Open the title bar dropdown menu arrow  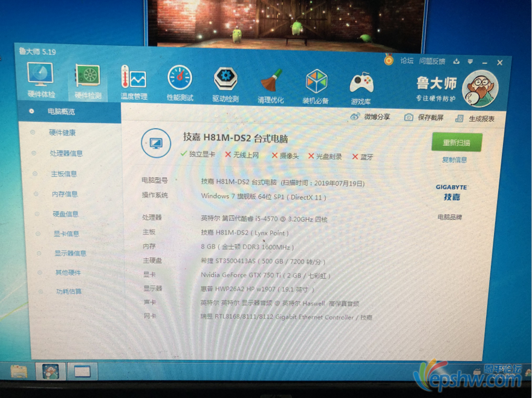(x=470, y=62)
